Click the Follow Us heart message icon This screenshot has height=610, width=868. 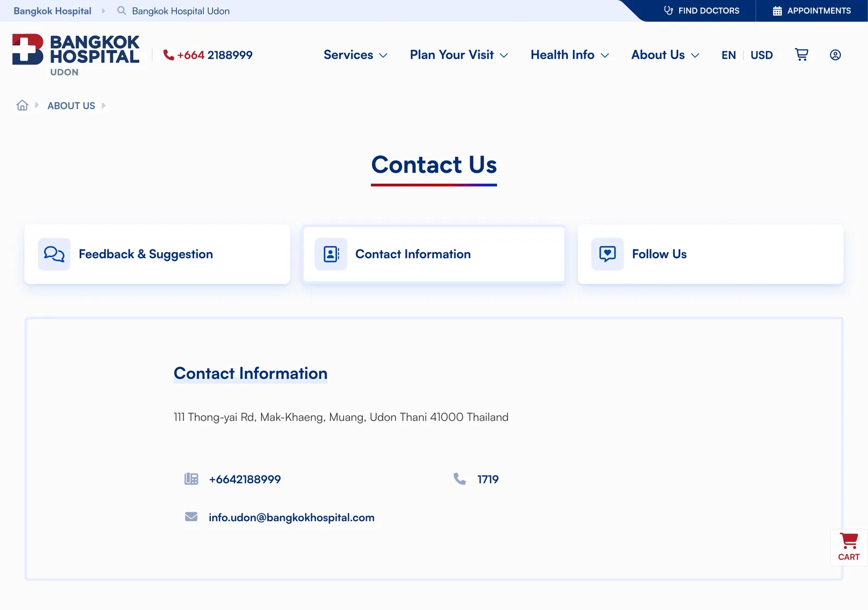(608, 254)
